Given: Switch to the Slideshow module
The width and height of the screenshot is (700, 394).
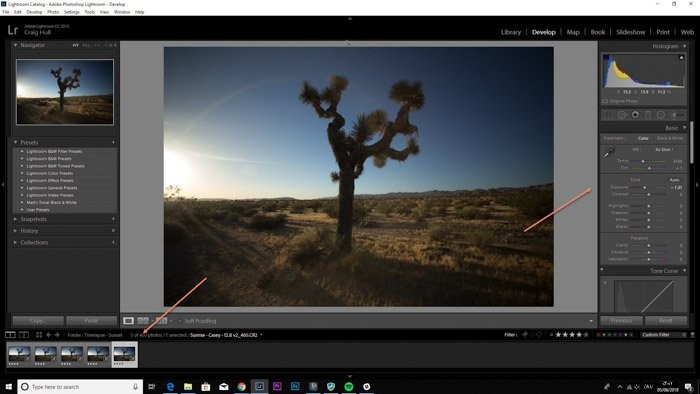Looking at the screenshot, I should tap(630, 32).
